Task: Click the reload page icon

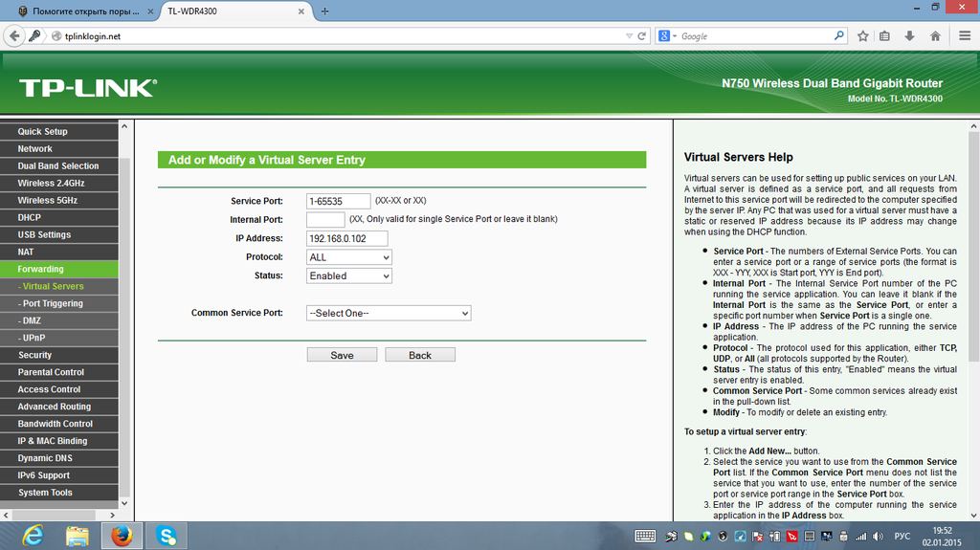Action: click(x=641, y=36)
